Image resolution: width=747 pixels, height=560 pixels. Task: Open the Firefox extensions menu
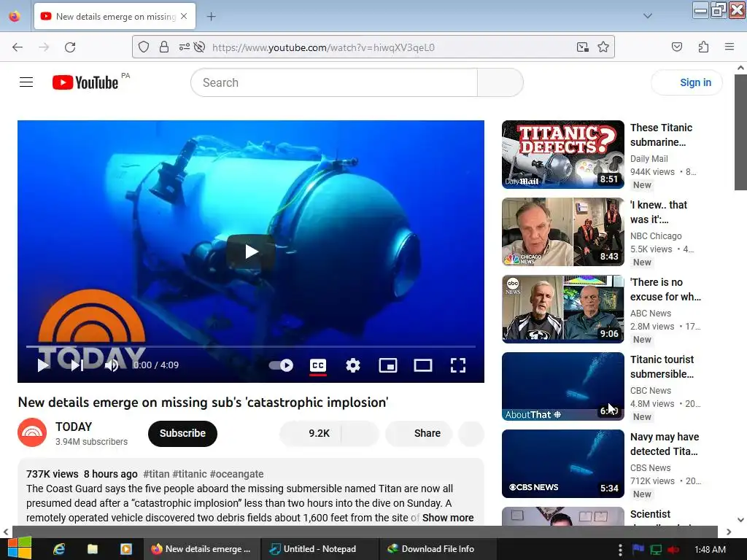coord(703,47)
